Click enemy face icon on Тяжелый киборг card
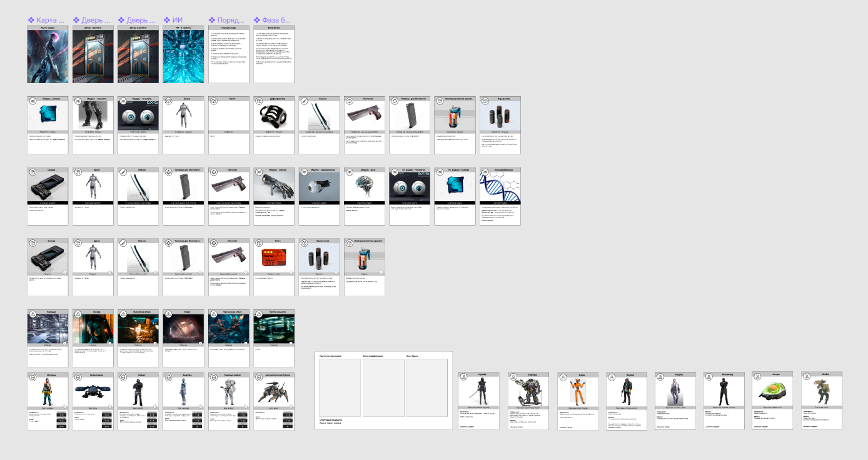868x460 pixels. 213,376
